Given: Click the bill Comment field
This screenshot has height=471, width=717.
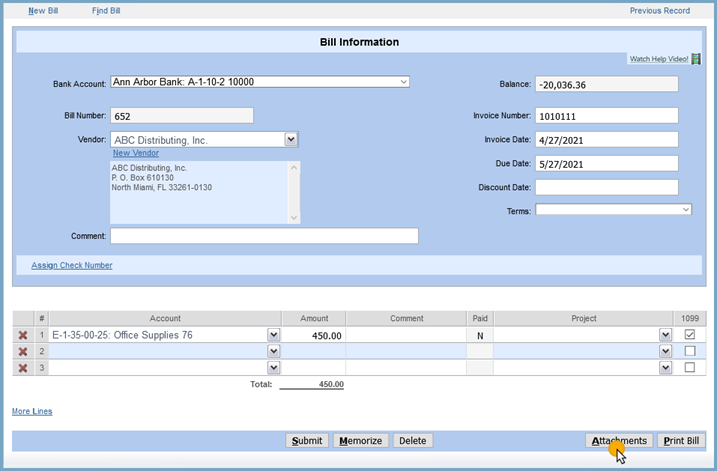Looking at the screenshot, I should click(264, 236).
